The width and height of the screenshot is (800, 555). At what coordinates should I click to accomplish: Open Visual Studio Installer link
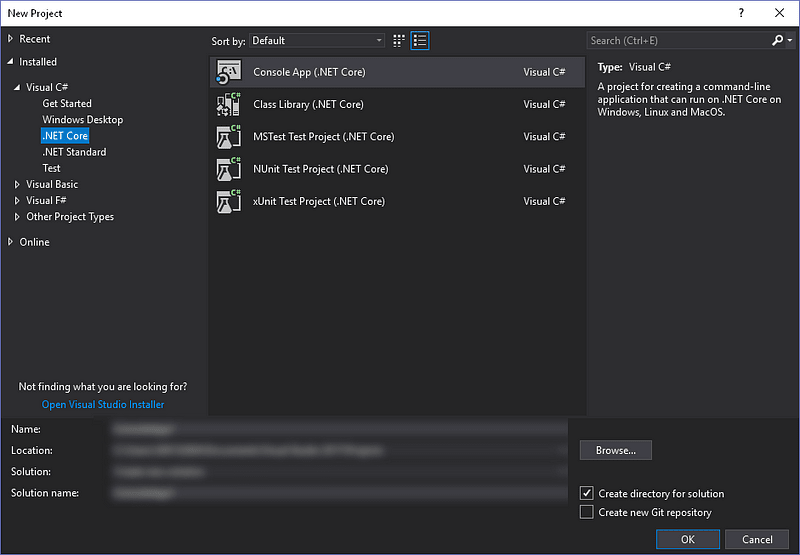(103, 405)
